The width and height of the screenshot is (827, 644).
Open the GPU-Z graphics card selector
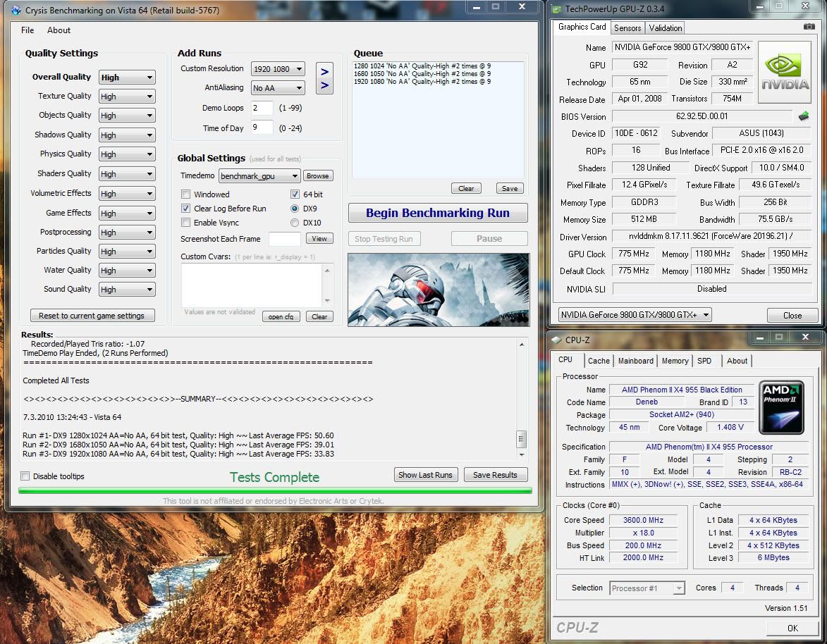coord(635,315)
